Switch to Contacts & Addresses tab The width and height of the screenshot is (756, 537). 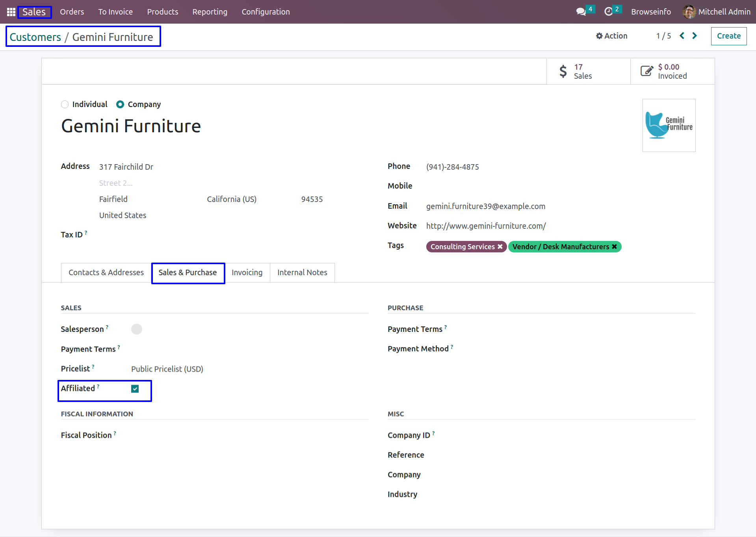[106, 272]
